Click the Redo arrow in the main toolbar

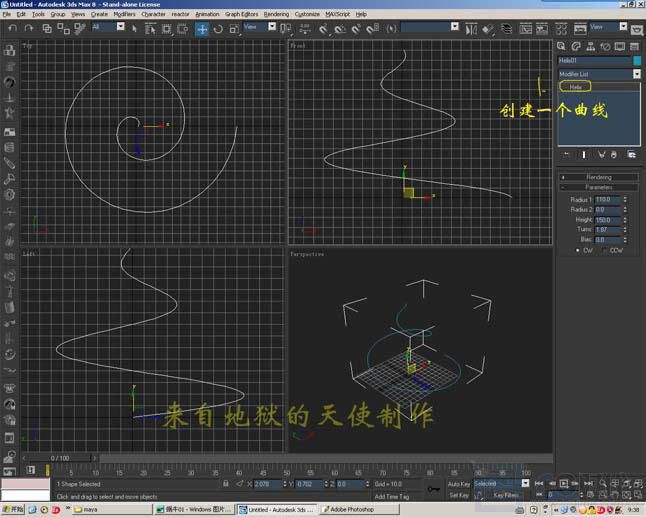tap(28, 28)
